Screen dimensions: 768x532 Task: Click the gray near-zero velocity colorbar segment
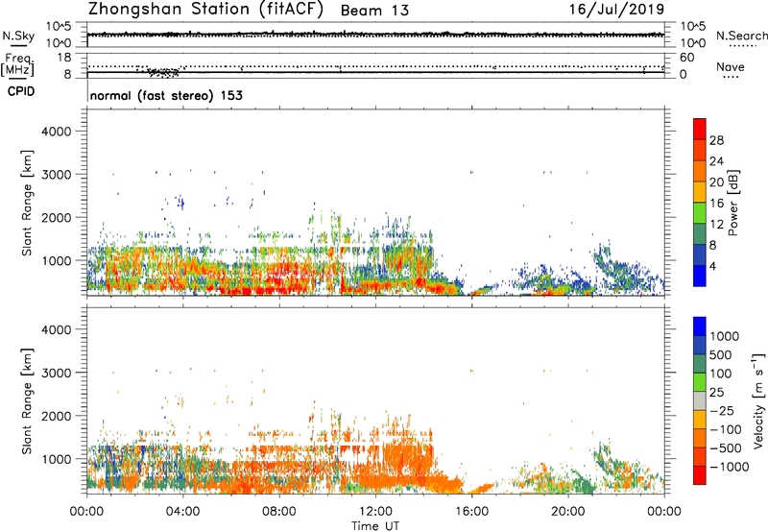700,400
